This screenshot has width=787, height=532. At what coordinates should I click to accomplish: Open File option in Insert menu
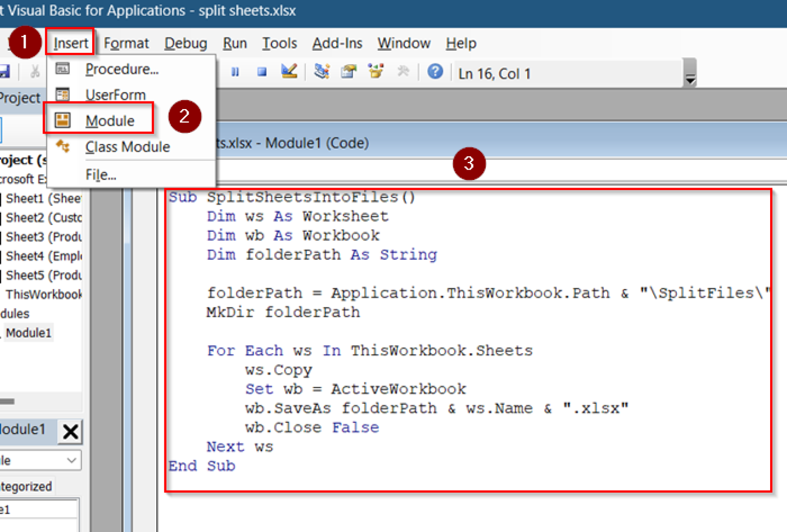(100, 174)
